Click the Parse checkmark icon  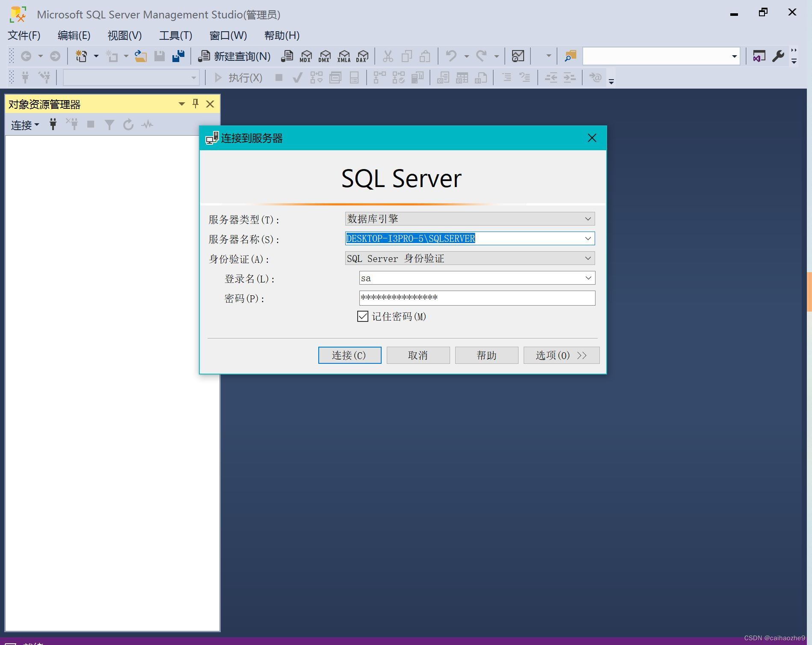(297, 77)
